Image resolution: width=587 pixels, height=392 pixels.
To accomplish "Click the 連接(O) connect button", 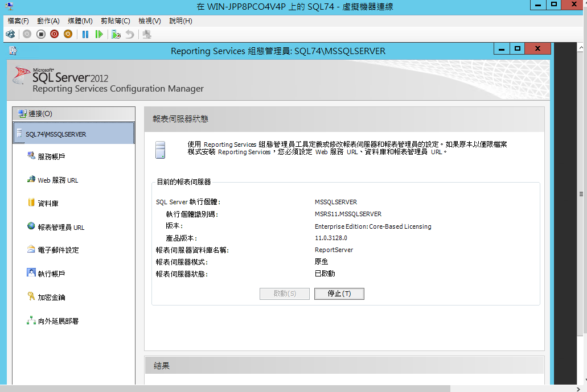I will [x=74, y=114].
